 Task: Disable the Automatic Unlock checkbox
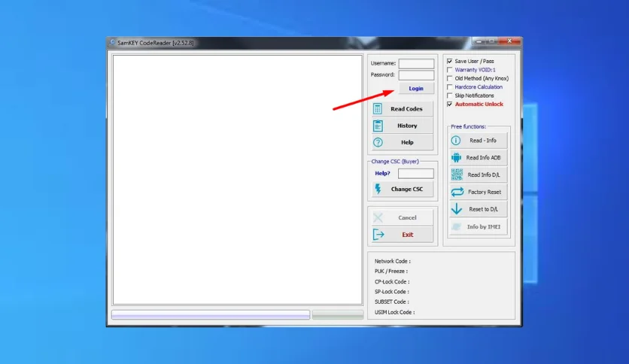pos(450,105)
